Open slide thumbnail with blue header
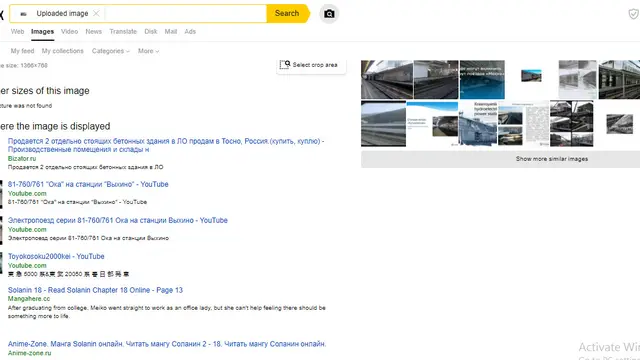The height and width of the screenshot is (360, 640). point(432,124)
